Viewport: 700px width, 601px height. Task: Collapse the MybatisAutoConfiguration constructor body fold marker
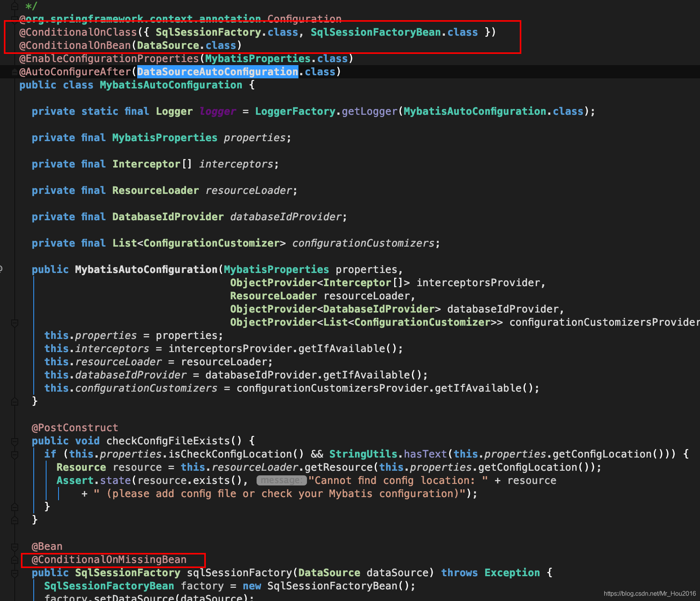pyautogui.click(x=15, y=323)
